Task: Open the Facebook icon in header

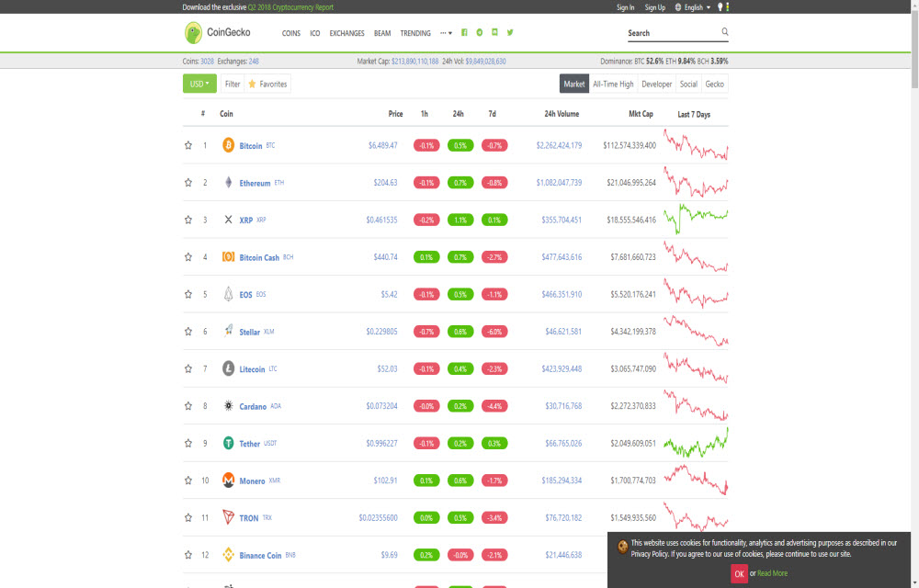Action: coord(464,32)
